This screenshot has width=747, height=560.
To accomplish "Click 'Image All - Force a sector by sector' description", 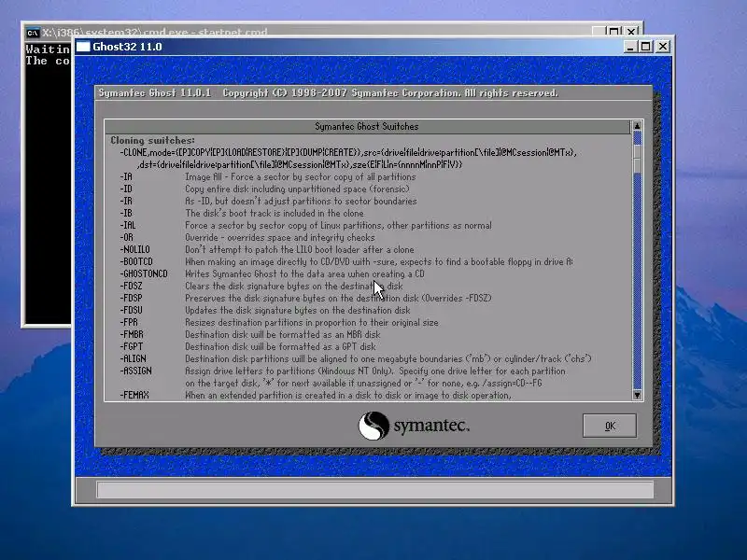I will (x=300, y=176).
